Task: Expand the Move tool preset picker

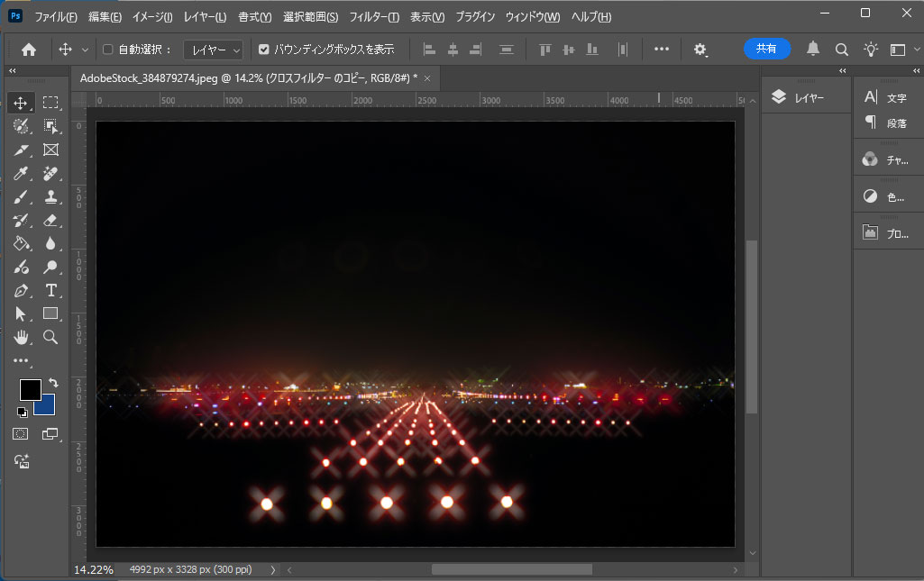Action: pos(86,50)
